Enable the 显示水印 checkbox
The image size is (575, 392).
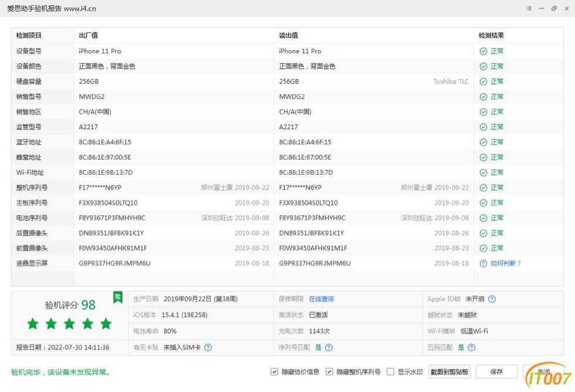391,372
